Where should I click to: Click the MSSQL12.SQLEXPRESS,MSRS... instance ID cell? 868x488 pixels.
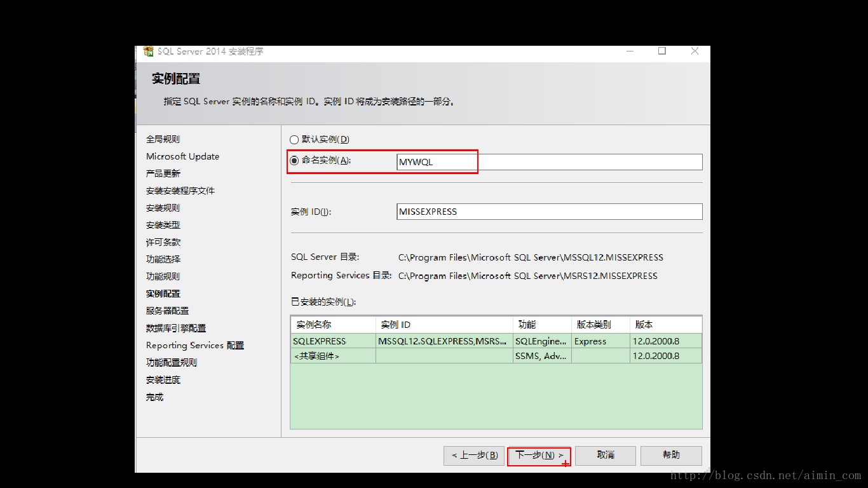(444, 341)
